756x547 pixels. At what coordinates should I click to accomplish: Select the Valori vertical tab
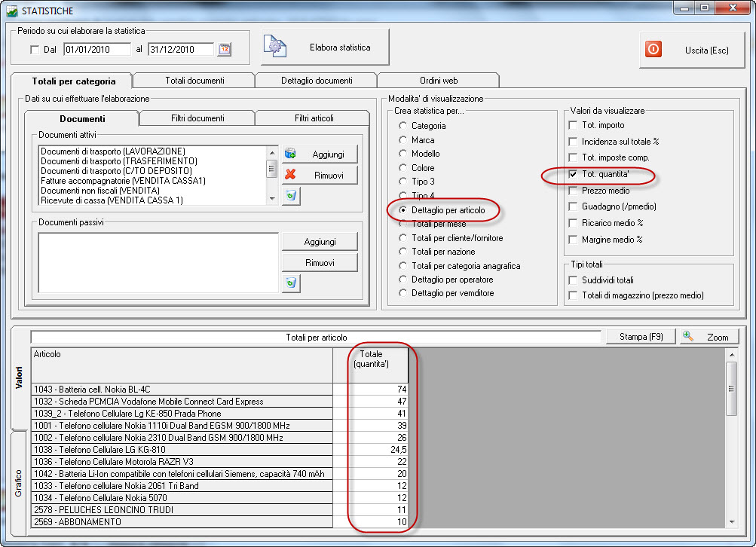[18, 377]
